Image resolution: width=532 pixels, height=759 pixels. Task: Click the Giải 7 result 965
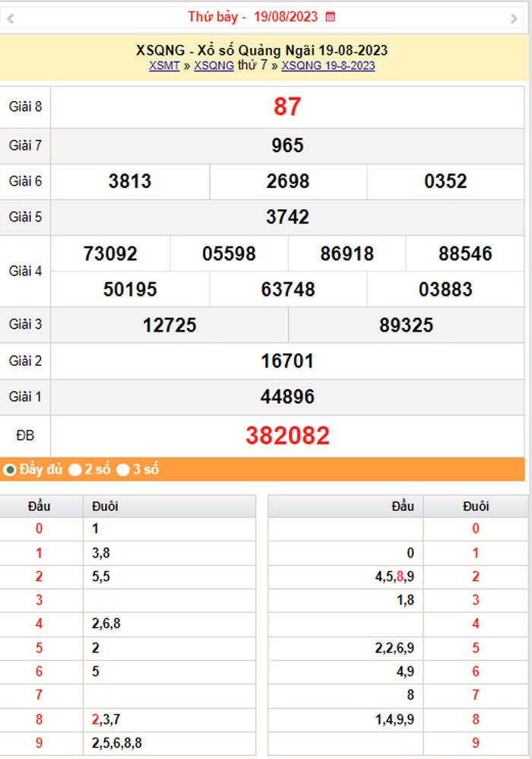(287, 145)
